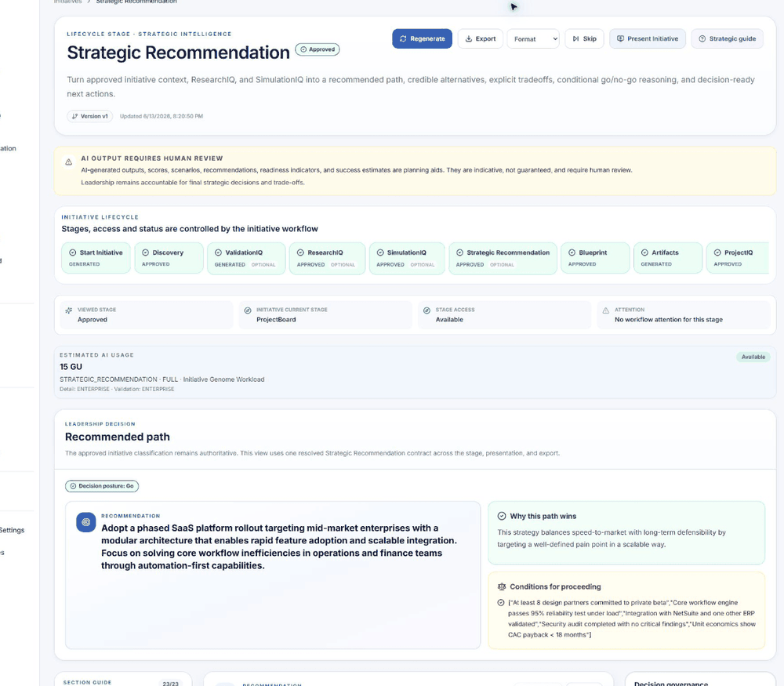Viewport: 784px width, 686px height.
Task: Click the Recommended path heading
Action: (118, 437)
